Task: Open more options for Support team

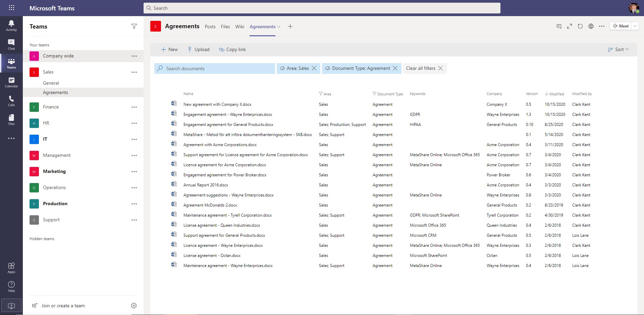Action: [x=134, y=220]
